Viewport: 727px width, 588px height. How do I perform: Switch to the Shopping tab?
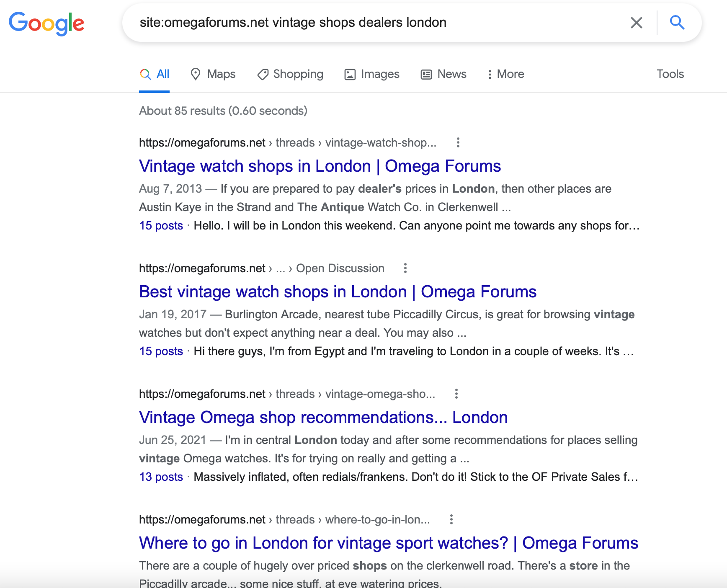[x=290, y=74]
